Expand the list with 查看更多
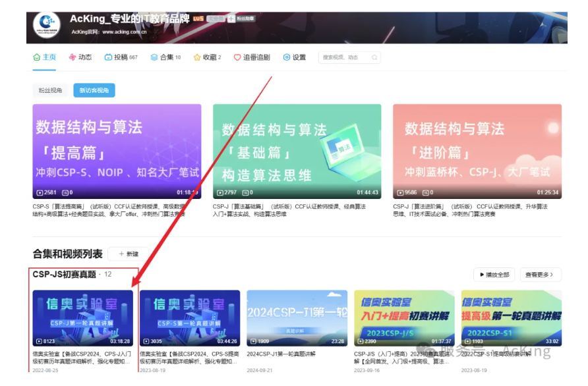 541,275
